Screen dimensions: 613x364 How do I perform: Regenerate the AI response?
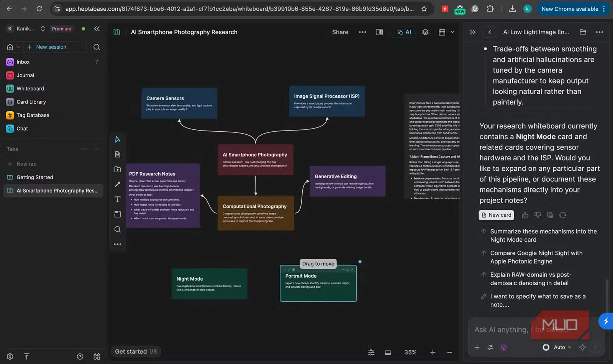[x=563, y=215]
